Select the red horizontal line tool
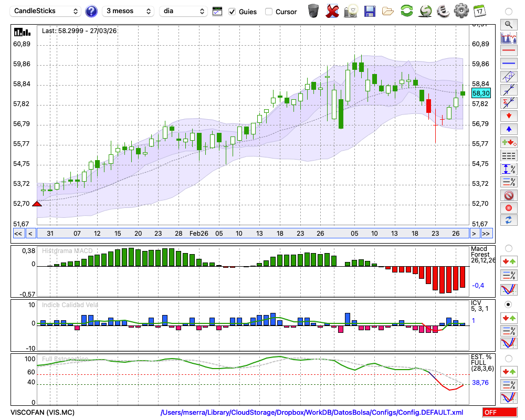The image size is (525, 420). (x=509, y=50)
